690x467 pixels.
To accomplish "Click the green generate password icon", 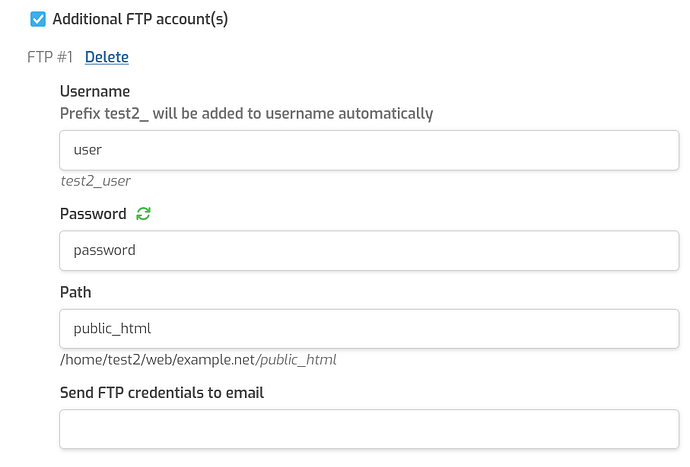I will tap(144, 214).
